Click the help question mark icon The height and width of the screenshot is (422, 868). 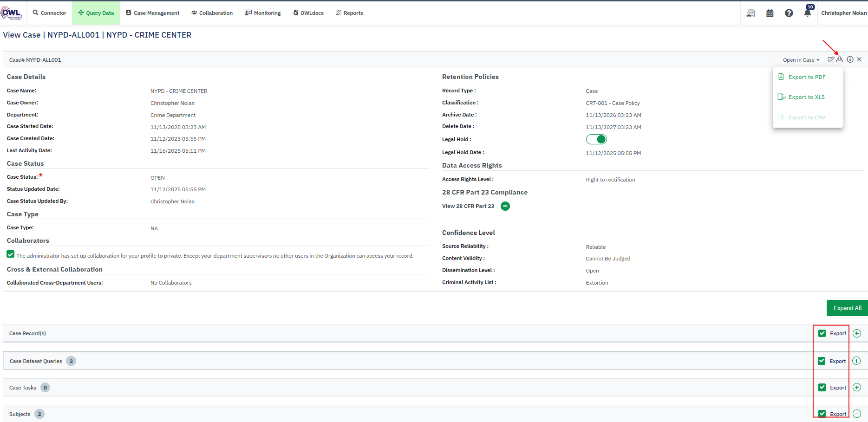coord(789,13)
